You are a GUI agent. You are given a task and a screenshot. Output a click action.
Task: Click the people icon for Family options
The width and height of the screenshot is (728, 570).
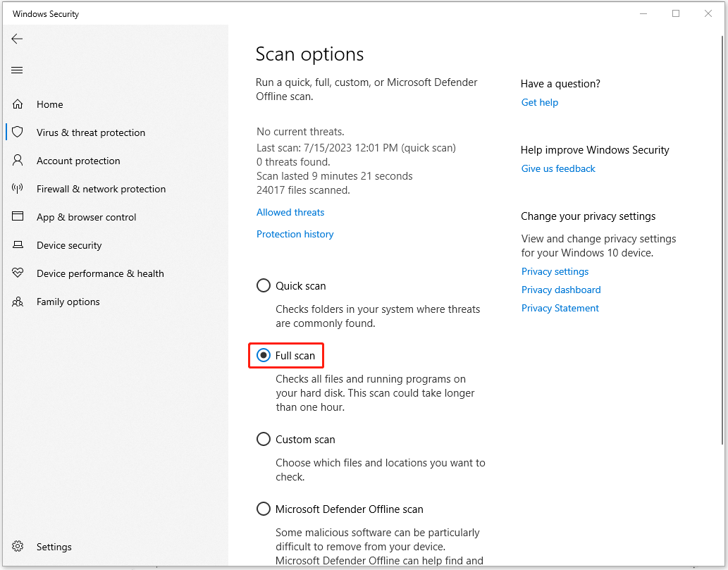coord(18,302)
